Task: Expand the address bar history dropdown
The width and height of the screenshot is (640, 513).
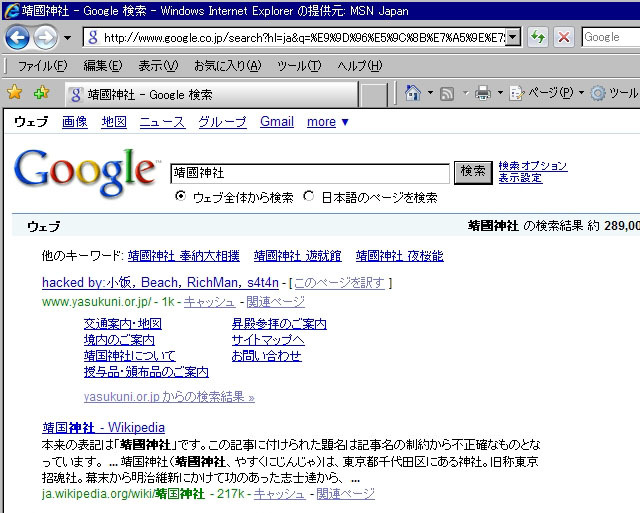Action: tap(513, 38)
